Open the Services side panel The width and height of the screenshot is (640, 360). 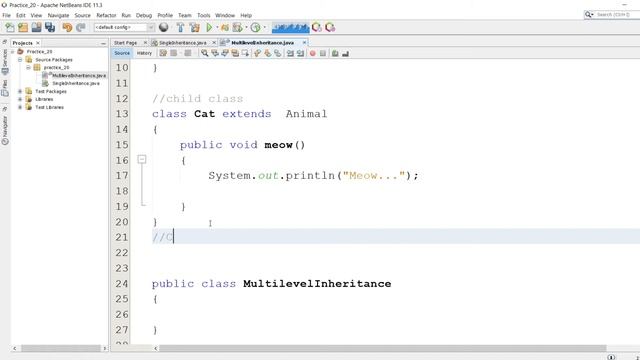coord(5,62)
